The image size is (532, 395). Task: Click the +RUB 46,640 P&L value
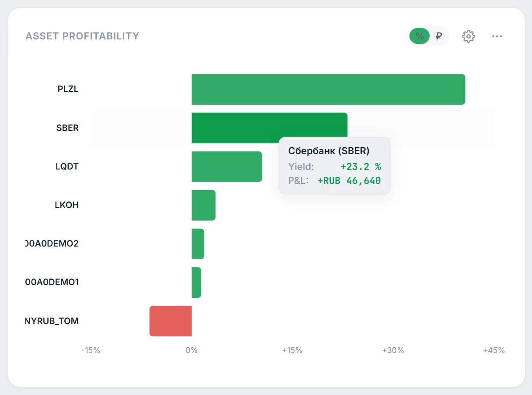pos(349,180)
